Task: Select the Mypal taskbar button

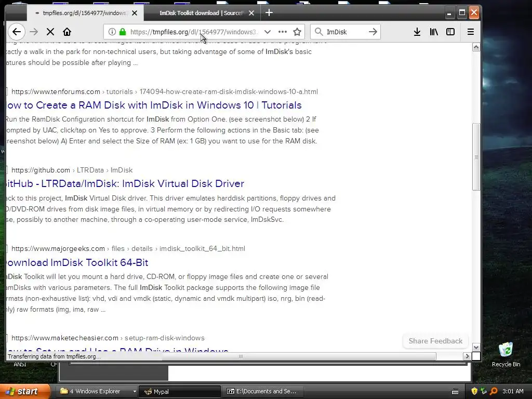Action: click(x=180, y=391)
